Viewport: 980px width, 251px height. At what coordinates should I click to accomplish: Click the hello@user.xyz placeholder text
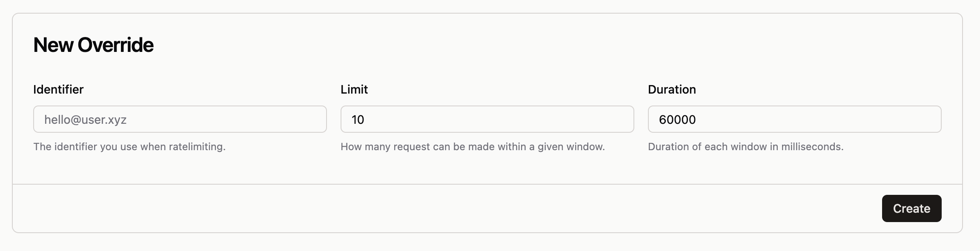pyautogui.click(x=85, y=120)
